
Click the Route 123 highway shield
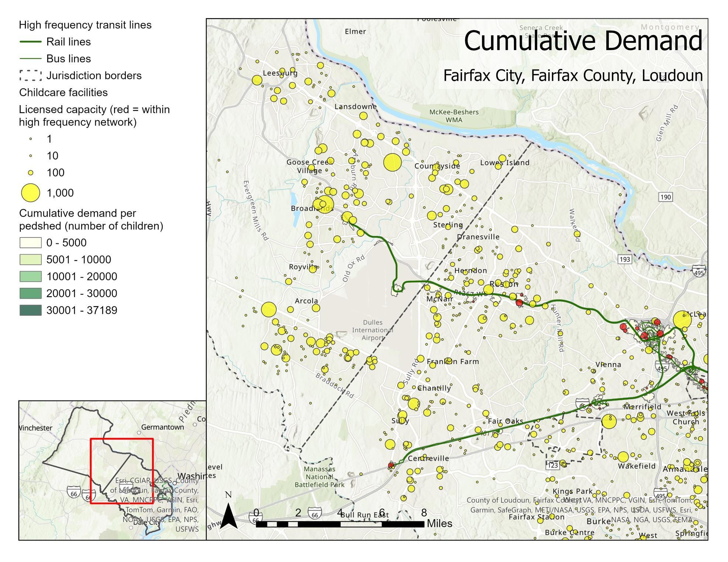(x=552, y=465)
